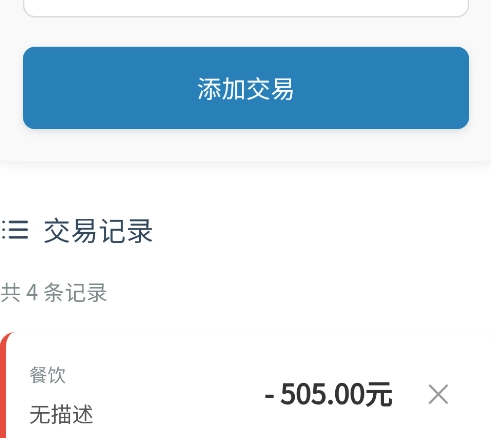The image size is (491, 438).
Task: Click the 交易 characters in section title
Action: pos(71,231)
